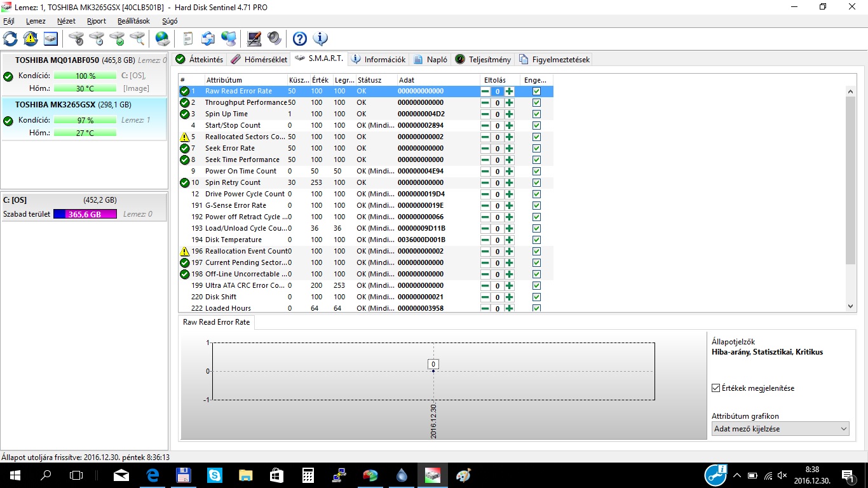Click the Windows Start button

click(x=15, y=475)
